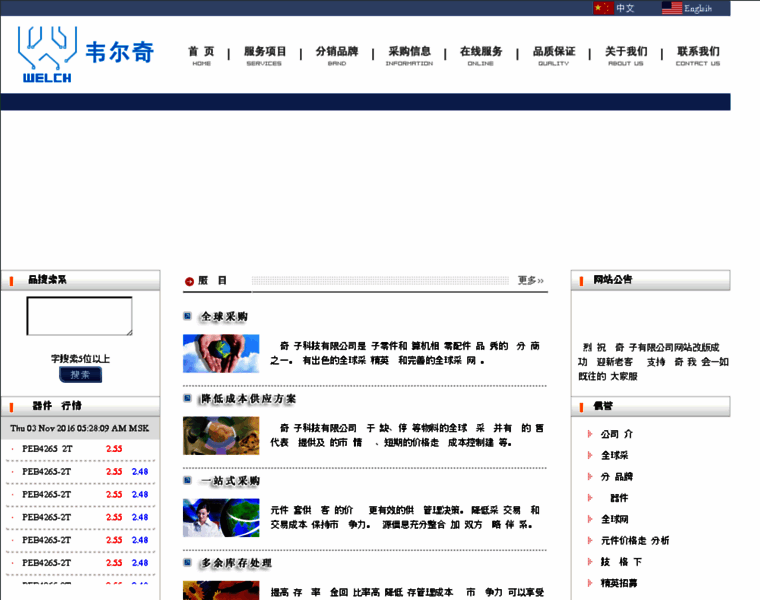Click the English language text link
This screenshot has width=760, height=600.
tap(697, 8)
